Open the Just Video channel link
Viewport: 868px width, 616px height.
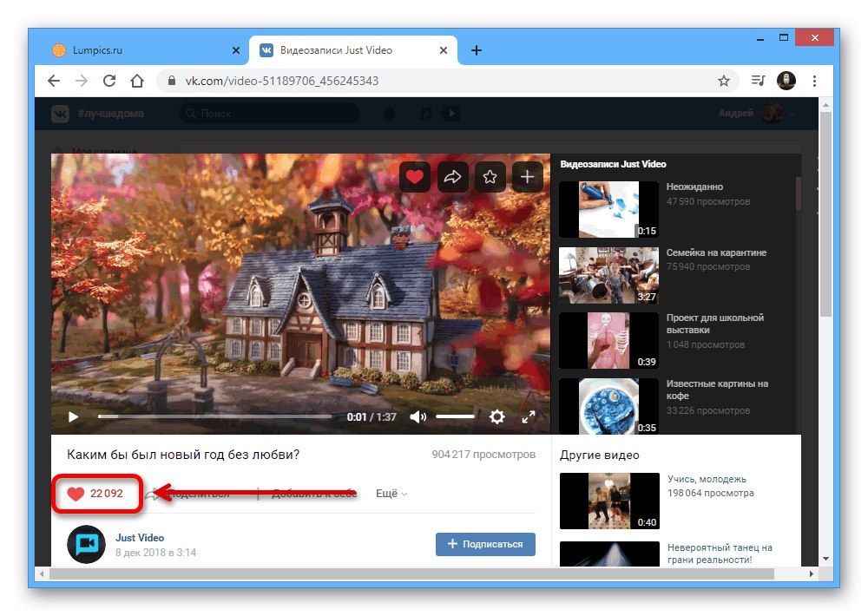click(140, 537)
